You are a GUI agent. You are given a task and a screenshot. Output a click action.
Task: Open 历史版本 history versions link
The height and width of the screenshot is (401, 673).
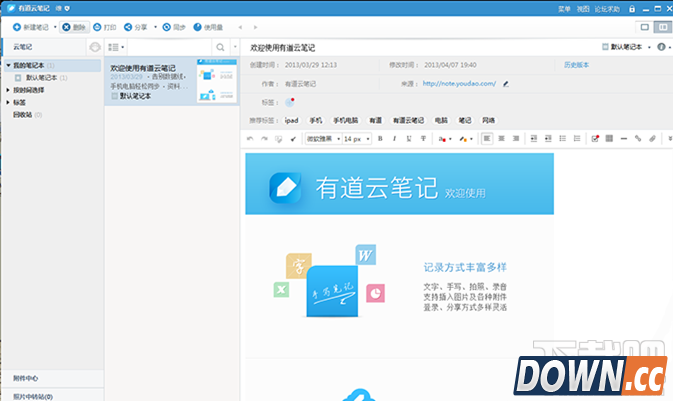pos(576,65)
